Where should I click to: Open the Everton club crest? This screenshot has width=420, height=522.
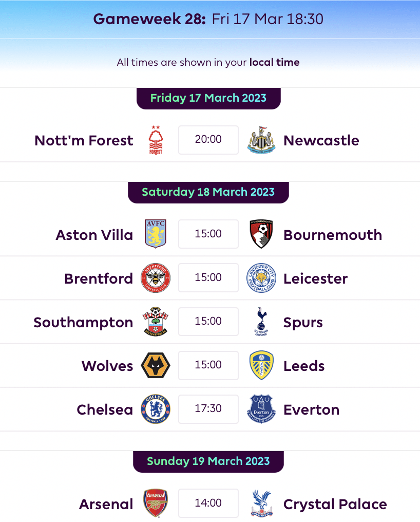click(x=261, y=409)
